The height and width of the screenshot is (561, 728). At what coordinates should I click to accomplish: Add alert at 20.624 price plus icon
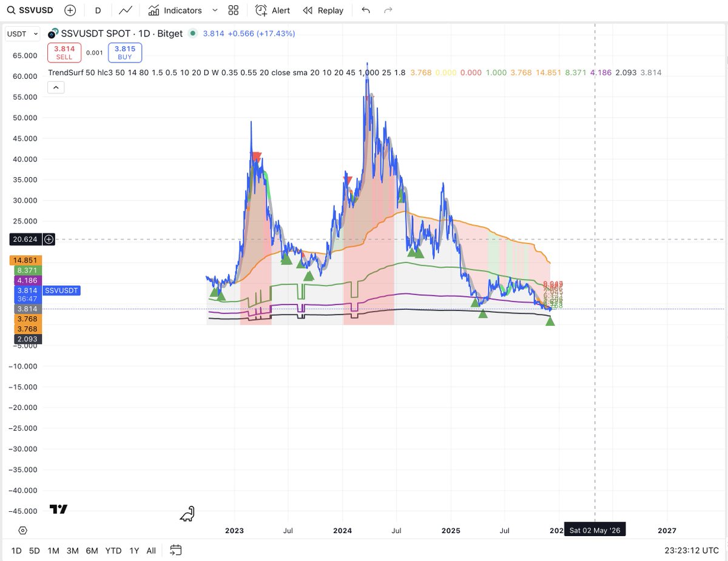(x=49, y=240)
